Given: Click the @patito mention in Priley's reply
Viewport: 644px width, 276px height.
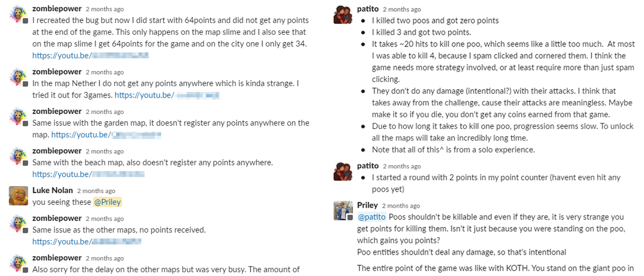Looking at the screenshot, I should [371, 217].
